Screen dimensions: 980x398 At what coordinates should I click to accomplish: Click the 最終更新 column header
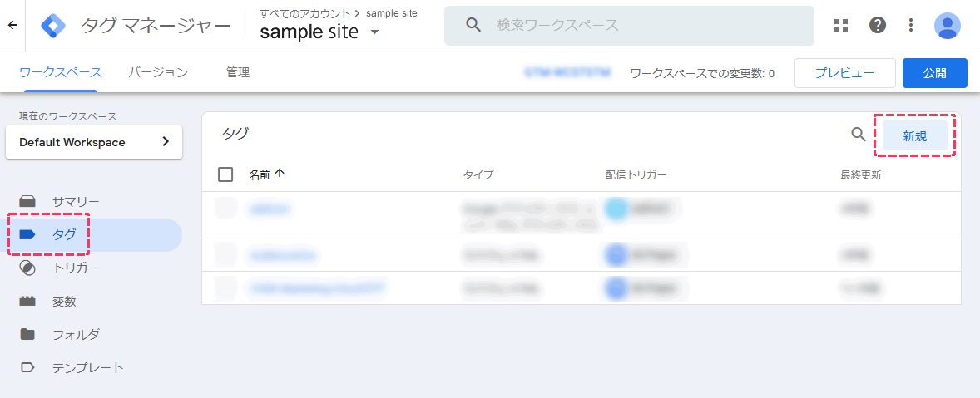pos(861,175)
